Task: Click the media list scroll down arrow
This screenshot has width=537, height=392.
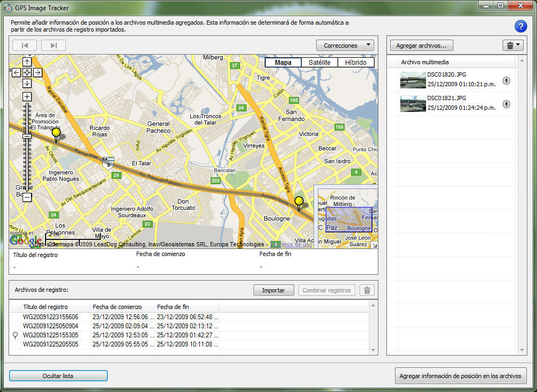Action: (522, 350)
